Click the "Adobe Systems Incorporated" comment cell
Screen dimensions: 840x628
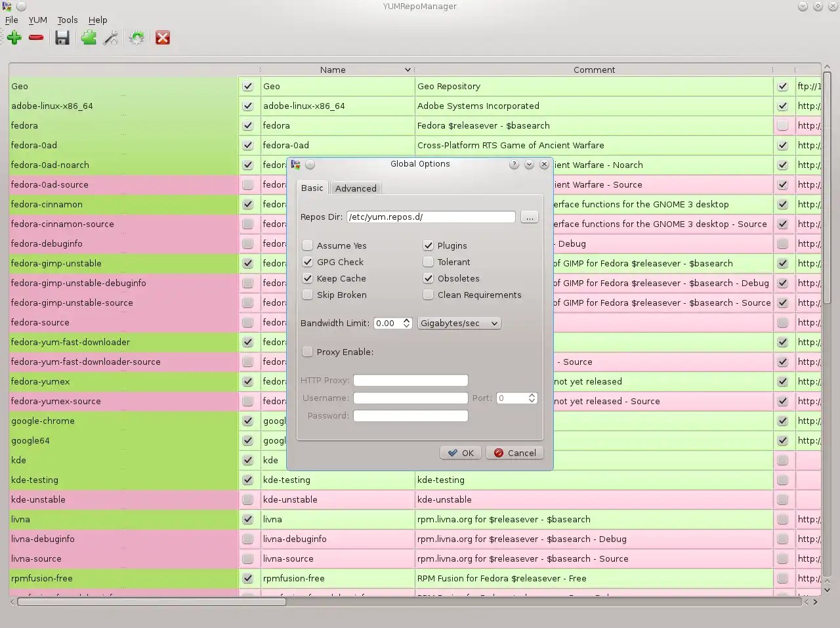point(594,106)
